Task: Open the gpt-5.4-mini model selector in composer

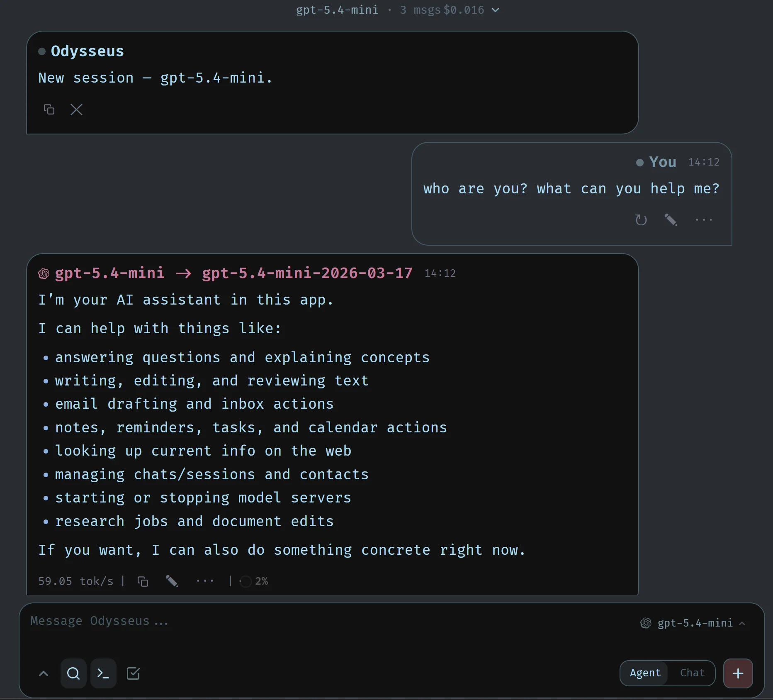Action: (x=693, y=623)
